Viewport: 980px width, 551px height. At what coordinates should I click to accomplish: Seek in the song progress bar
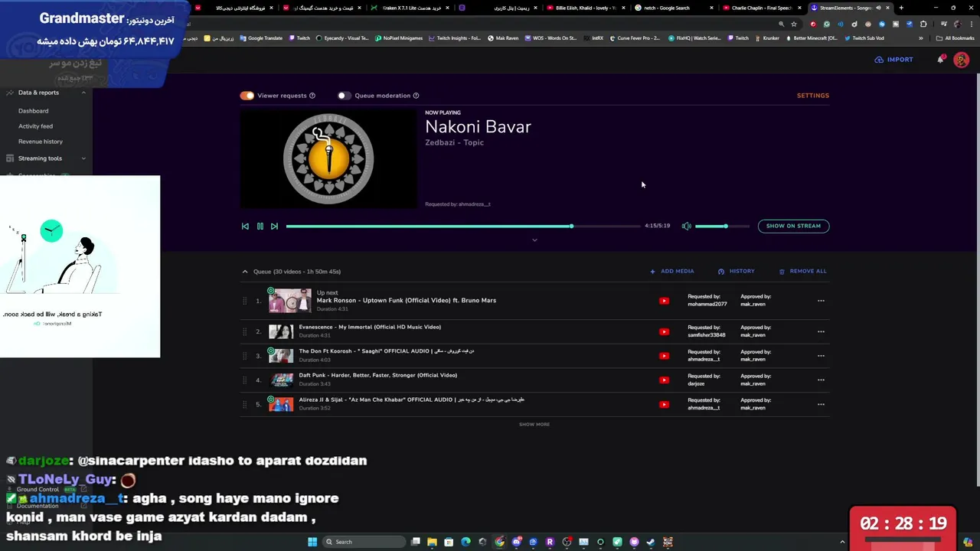(463, 226)
